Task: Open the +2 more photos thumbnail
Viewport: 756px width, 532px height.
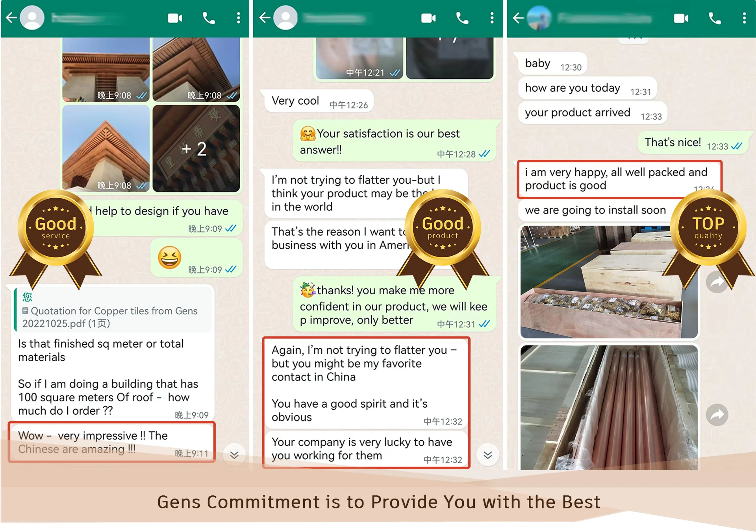Action: click(196, 148)
